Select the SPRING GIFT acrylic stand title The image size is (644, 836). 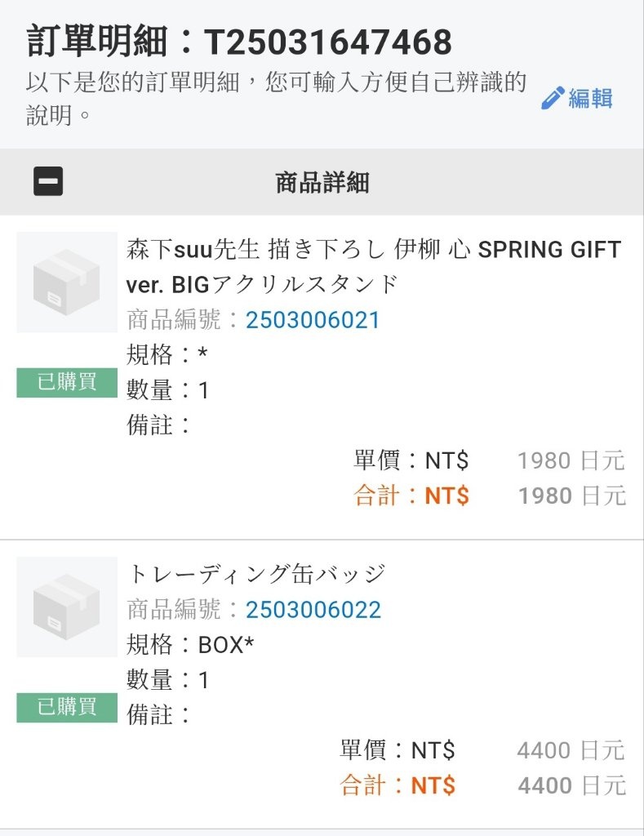(374, 267)
